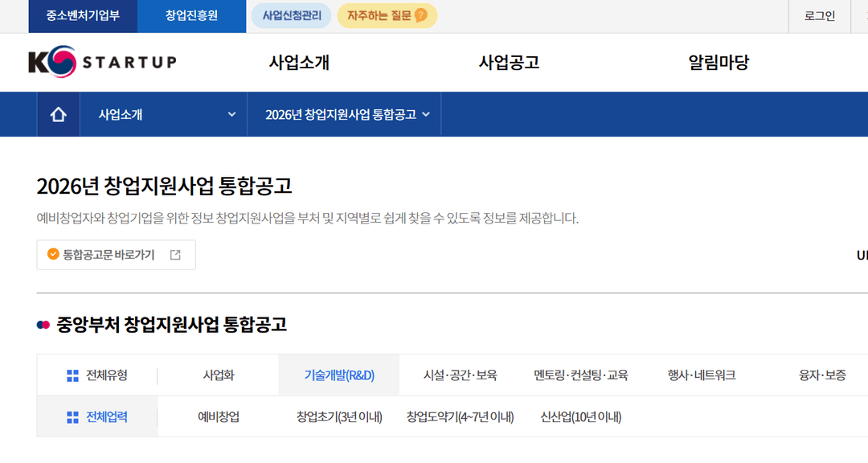Click the 2026년 창업지원사업 통합공고 page heading
Image resolution: width=868 pixels, height=463 pixels.
[165, 186]
